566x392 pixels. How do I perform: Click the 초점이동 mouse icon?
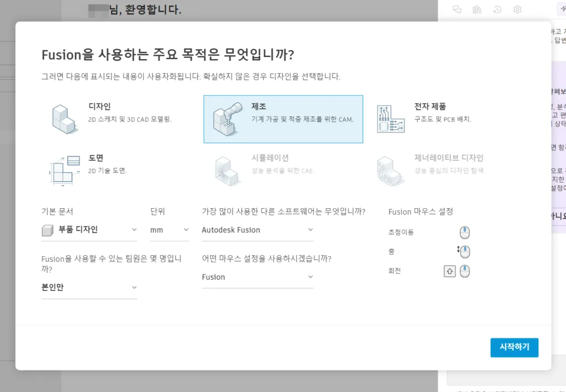click(x=464, y=232)
